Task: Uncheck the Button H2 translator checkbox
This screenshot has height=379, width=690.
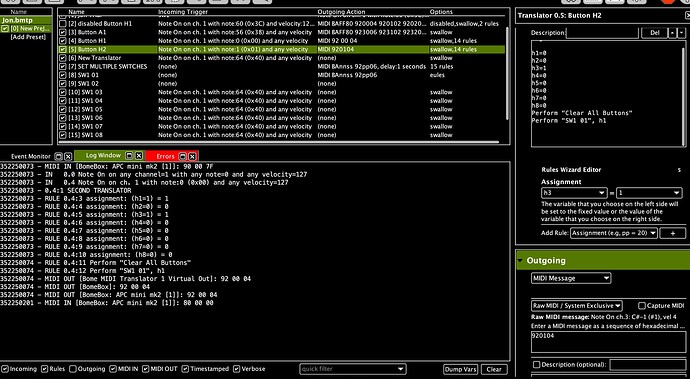Action: 62,49
